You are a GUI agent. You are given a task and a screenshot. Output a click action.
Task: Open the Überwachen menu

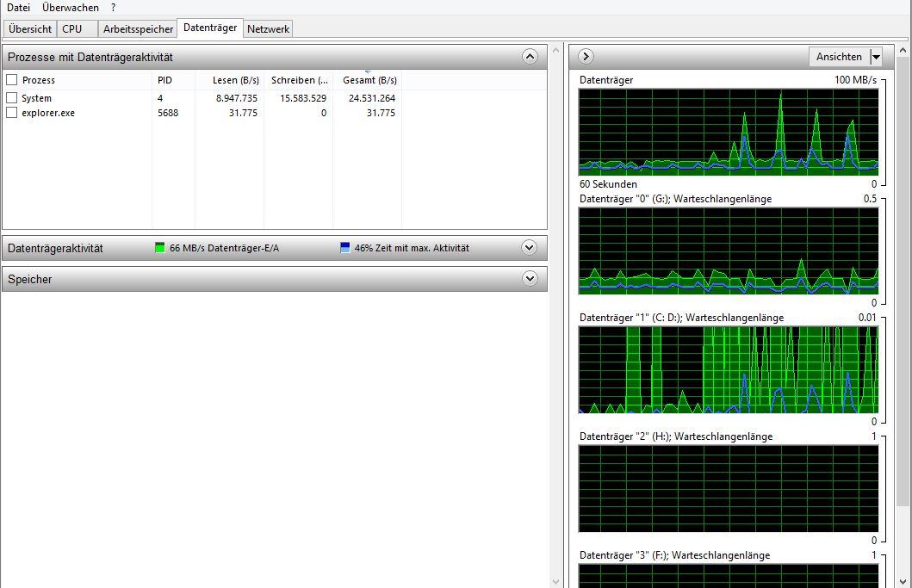tap(71, 8)
